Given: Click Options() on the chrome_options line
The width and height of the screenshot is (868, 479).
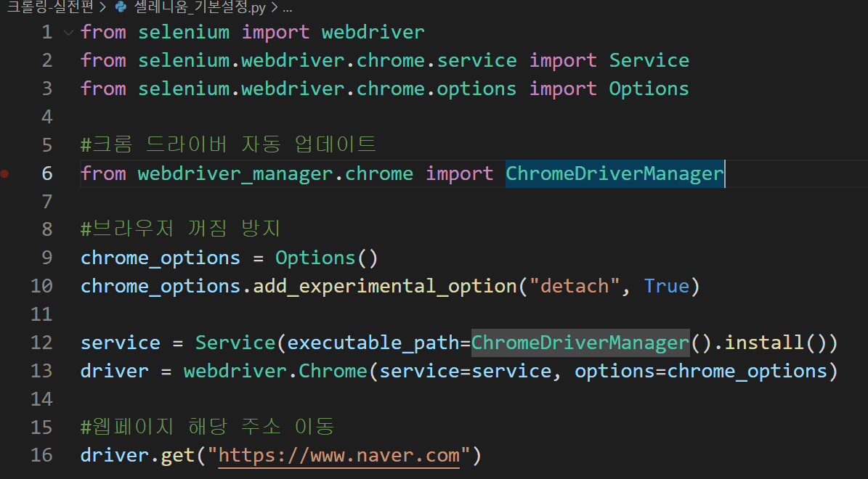Looking at the screenshot, I should tap(327, 258).
